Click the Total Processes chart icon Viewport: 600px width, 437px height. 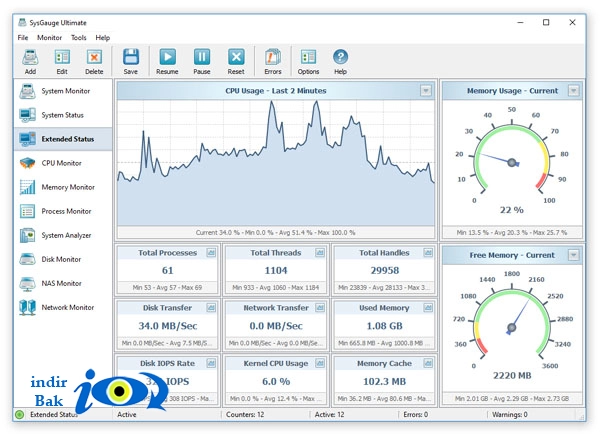coord(211,253)
